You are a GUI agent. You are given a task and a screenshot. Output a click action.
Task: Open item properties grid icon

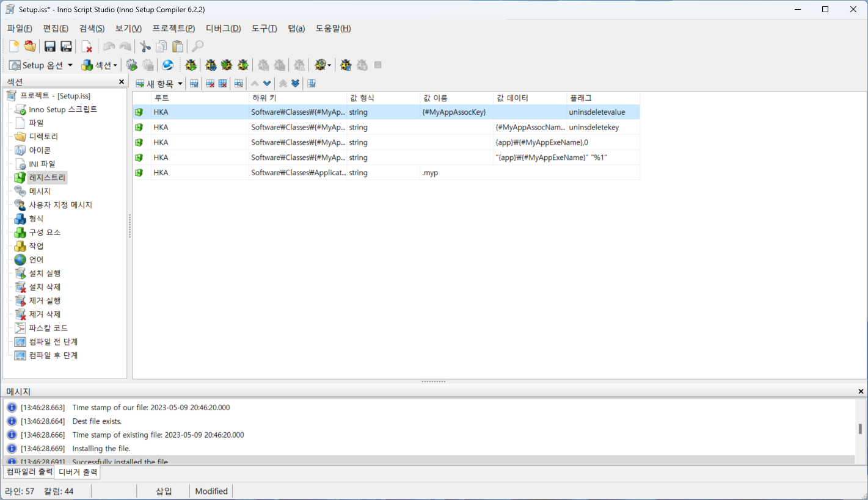[312, 84]
